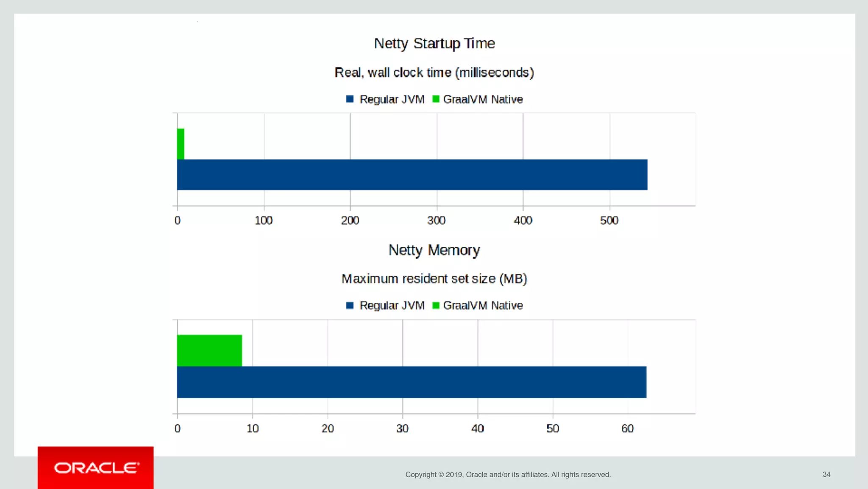The height and width of the screenshot is (489, 868).
Task: Click the Oracle logo
Action: click(x=96, y=468)
